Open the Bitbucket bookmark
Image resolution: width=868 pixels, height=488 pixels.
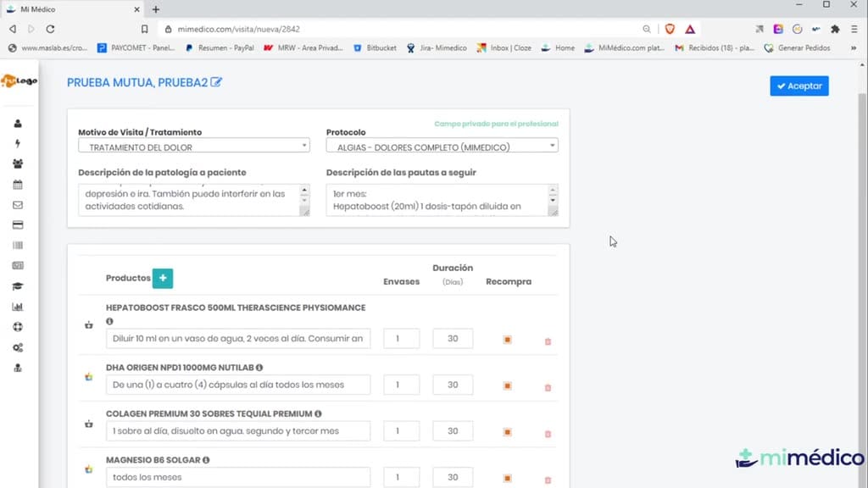tap(375, 48)
